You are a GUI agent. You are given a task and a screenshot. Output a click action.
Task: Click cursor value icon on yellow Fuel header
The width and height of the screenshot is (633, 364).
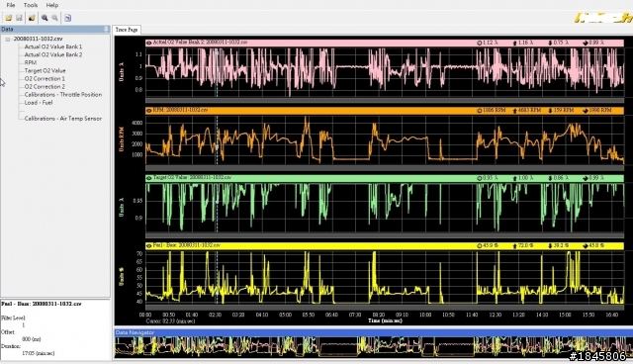479,245
